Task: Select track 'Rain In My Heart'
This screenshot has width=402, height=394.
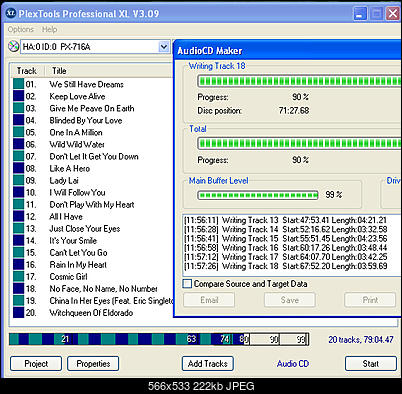Action: [x=78, y=265]
